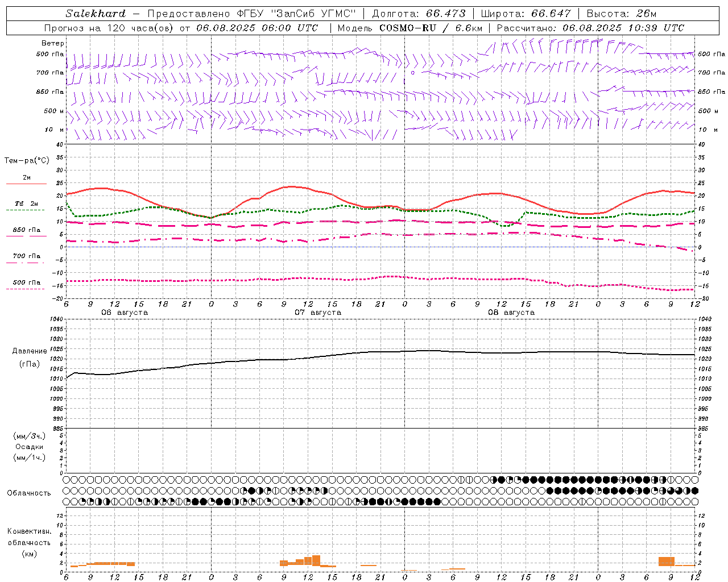Screen dimensions: 728x582
Task: Click the Давление panel label
Action: point(30,351)
